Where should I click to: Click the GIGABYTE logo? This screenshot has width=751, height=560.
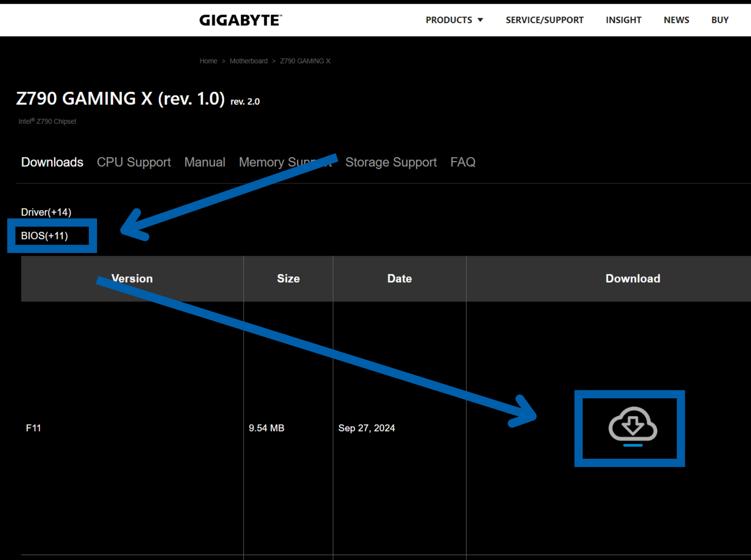click(240, 20)
